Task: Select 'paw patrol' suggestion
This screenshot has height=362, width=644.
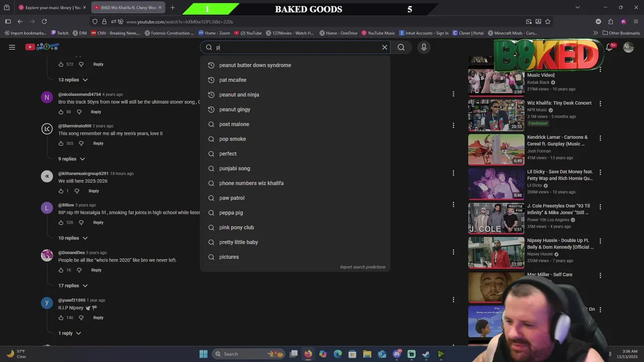Action: click(295, 198)
